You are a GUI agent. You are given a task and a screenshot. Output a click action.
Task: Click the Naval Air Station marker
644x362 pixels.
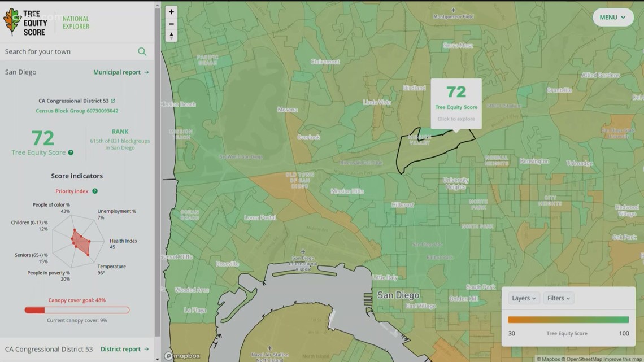269,348
